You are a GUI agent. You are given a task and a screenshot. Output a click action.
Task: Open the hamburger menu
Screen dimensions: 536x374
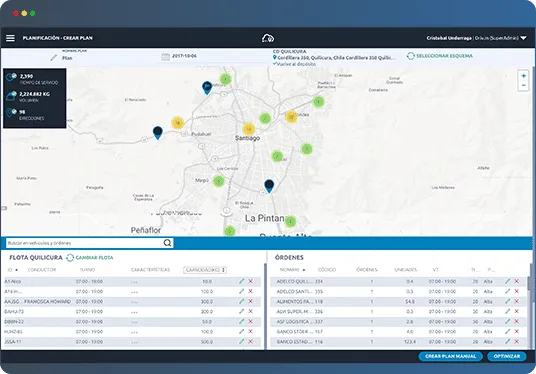[x=10, y=38]
